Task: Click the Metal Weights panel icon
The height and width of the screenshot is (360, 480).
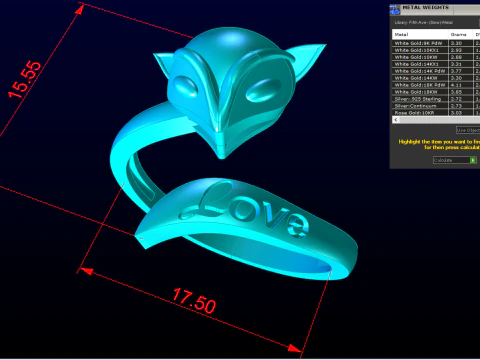Action: tap(395, 10)
